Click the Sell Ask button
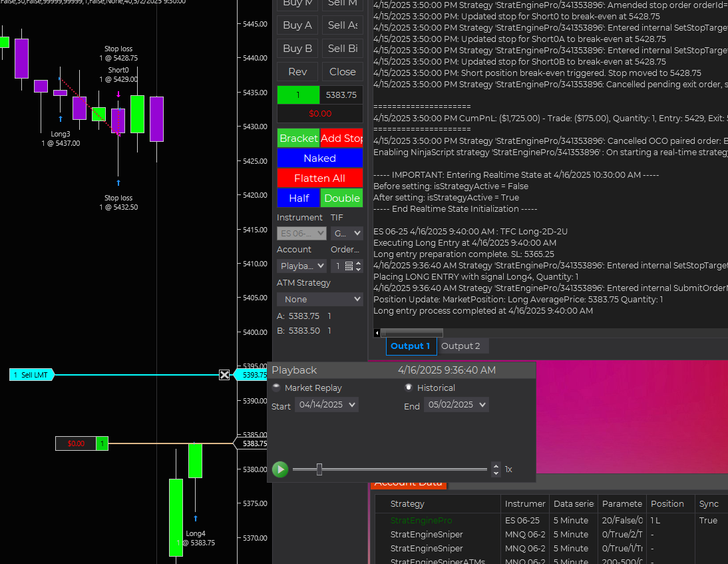This screenshot has height=564, width=728. (x=343, y=25)
